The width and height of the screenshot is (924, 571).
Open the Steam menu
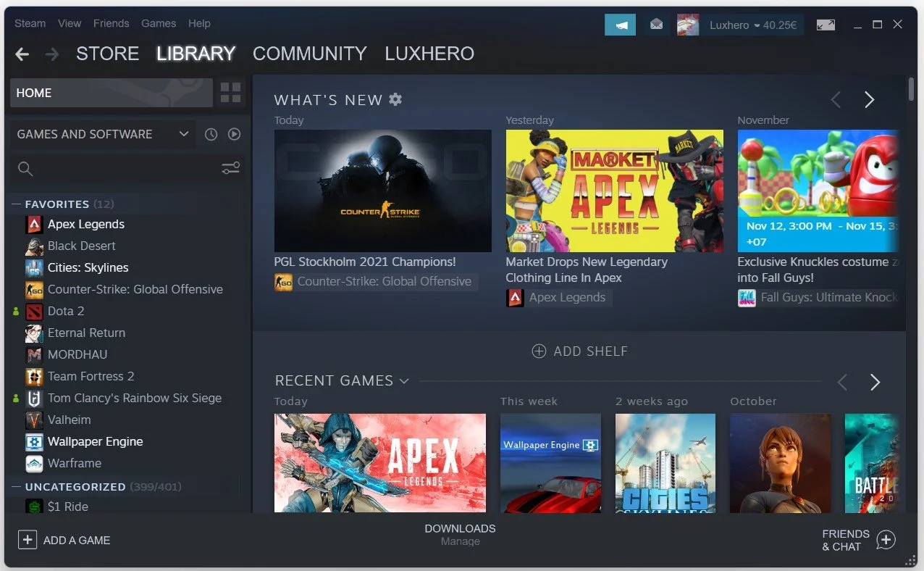(30, 23)
